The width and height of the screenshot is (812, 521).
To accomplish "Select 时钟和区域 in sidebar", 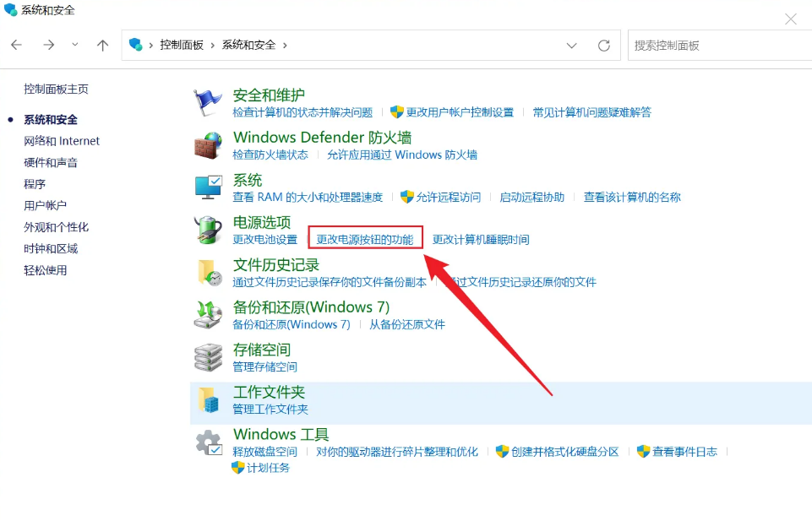I will 51,249.
